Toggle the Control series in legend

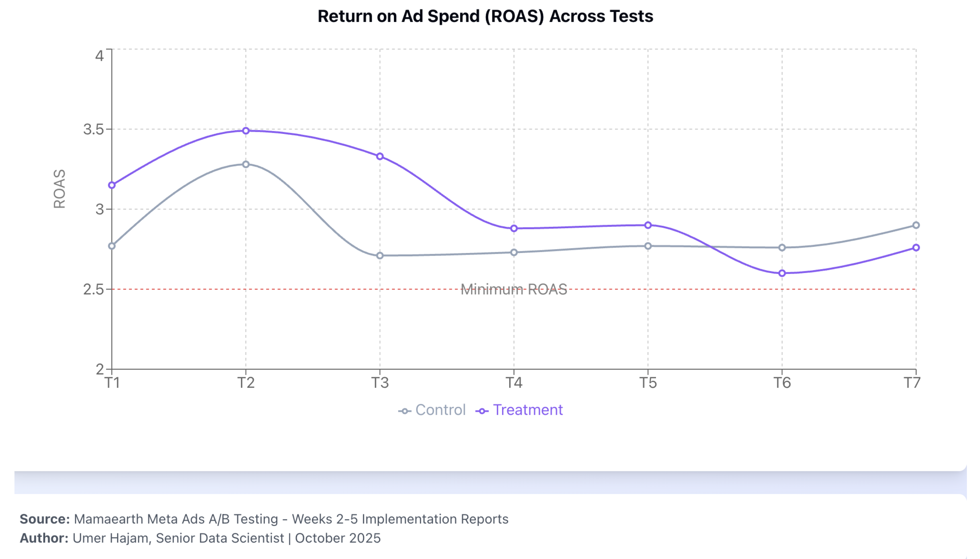pos(432,410)
